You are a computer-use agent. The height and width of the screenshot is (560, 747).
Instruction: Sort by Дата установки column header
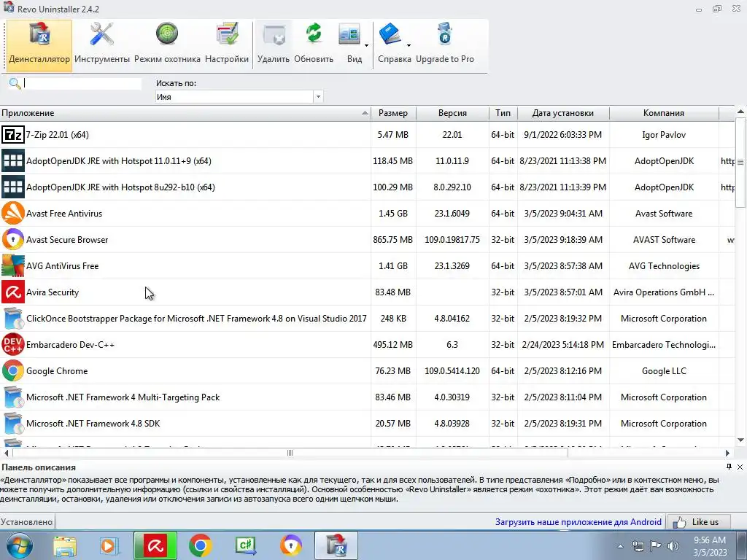[x=563, y=113]
